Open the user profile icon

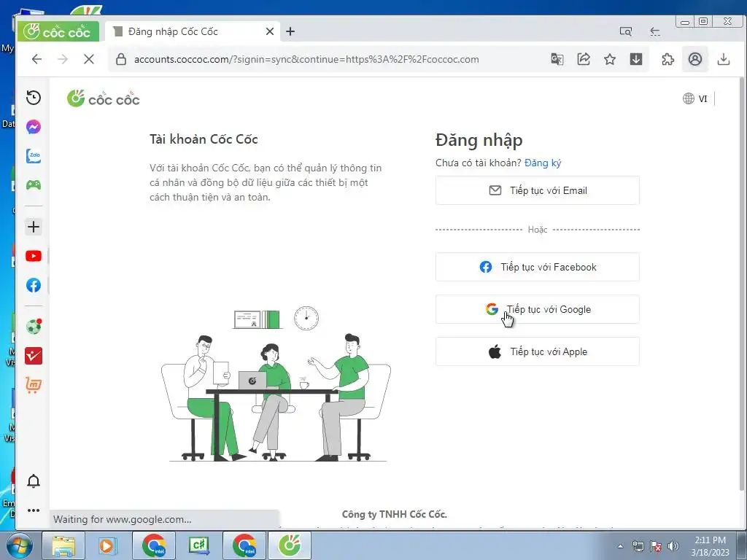click(695, 59)
